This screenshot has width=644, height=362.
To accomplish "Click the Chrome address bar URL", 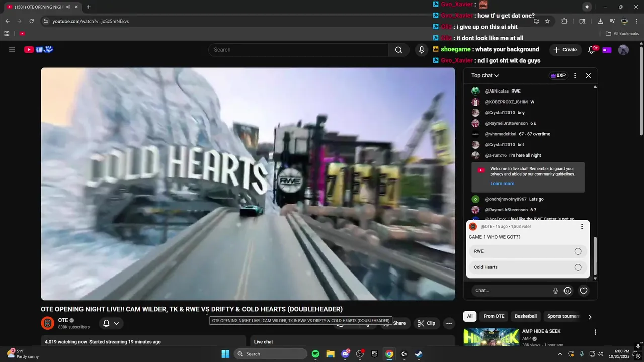I will tap(91, 21).
